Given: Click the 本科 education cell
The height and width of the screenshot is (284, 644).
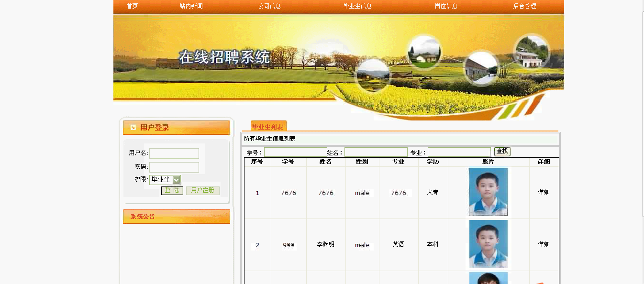Looking at the screenshot, I should (433, 244).
